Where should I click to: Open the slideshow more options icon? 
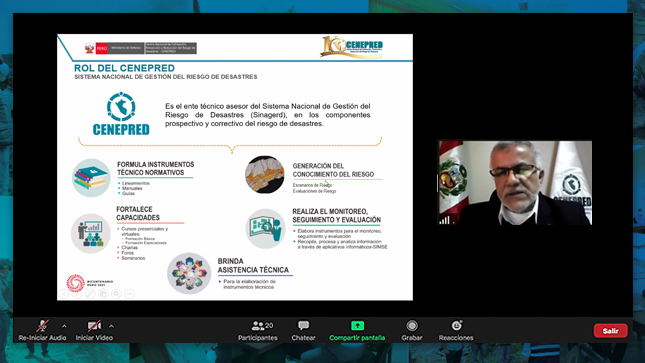pyautogui.click(x=130, y=293)
